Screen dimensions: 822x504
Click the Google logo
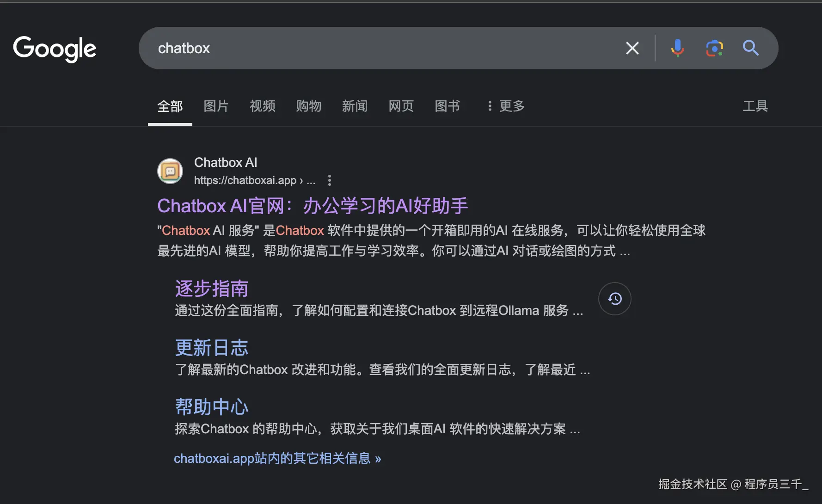click(x=55, y=49)
